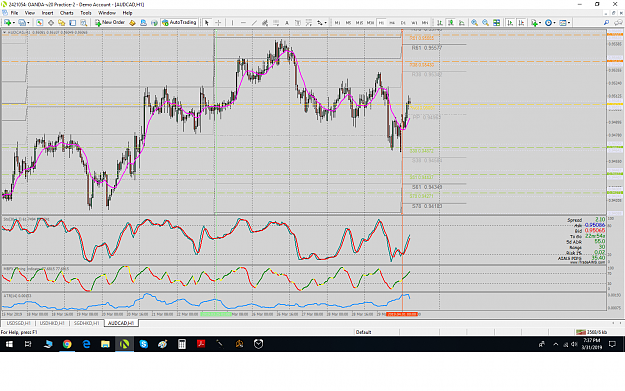Open Chrome from the taskbar
625x391 pixels.
[67, 344]
